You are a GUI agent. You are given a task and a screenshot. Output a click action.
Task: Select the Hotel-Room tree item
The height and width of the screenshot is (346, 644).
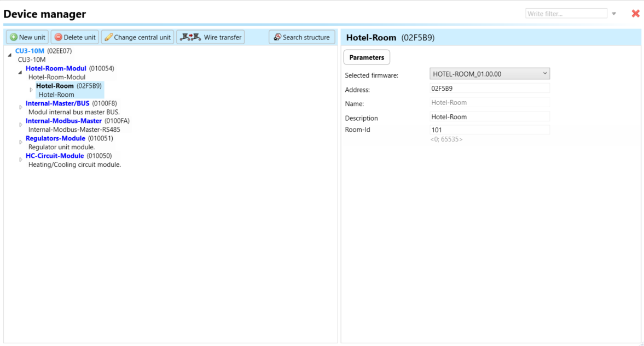point(55,86)
